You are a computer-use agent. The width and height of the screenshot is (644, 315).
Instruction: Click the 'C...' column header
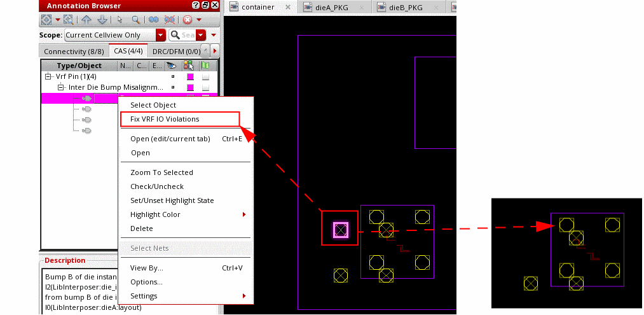point(141,66)
